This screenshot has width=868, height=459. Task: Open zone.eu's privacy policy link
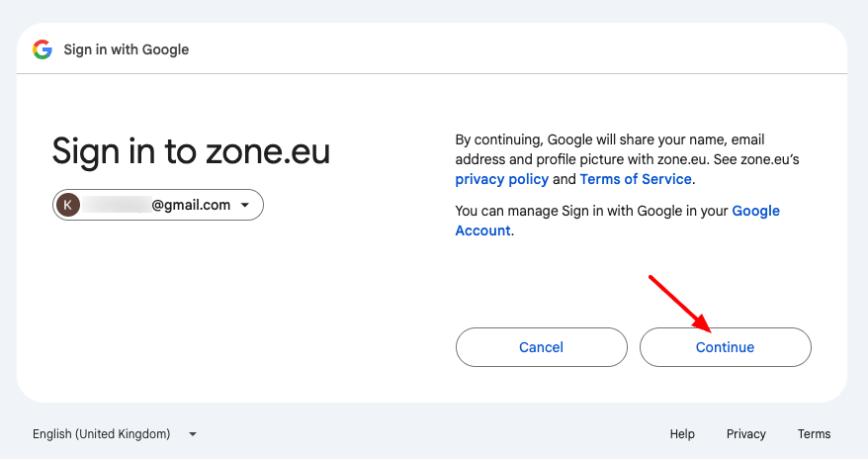click(x=501, y=179)
